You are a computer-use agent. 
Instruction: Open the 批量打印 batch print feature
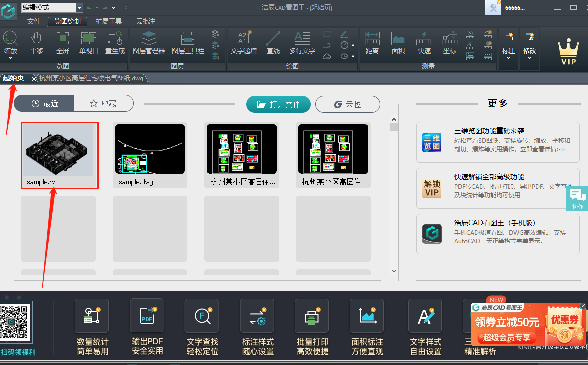point(312,327)
